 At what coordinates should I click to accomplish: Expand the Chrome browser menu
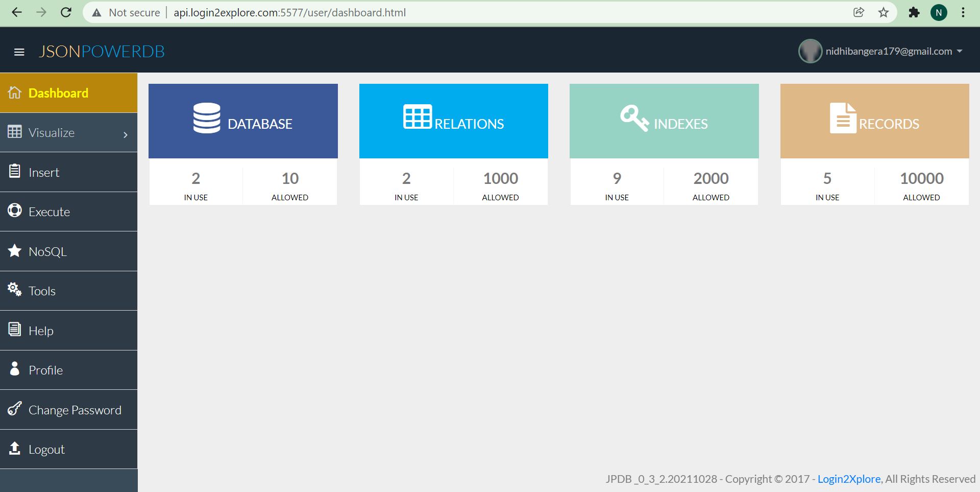click(x=964, y=12)
